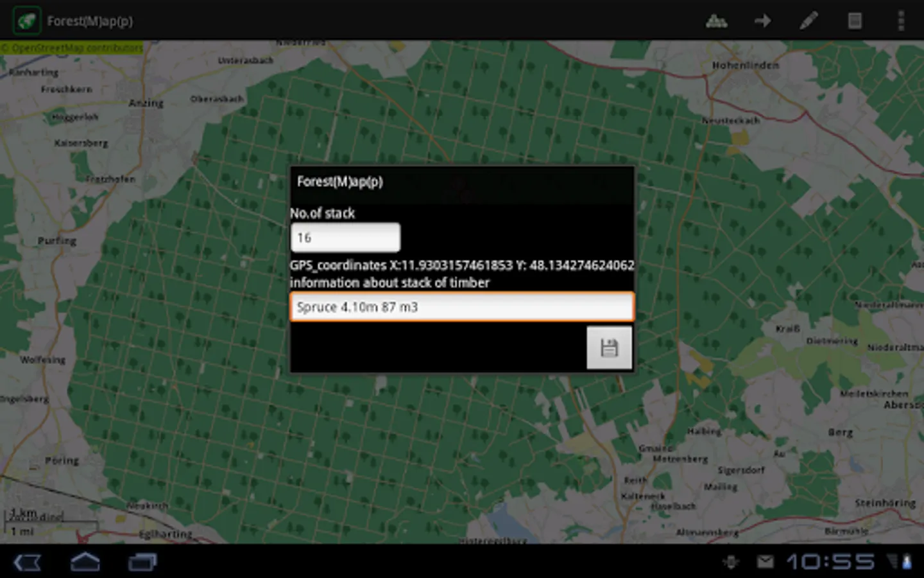Click the 'Oberasbach' label on map

coord(217,99)
